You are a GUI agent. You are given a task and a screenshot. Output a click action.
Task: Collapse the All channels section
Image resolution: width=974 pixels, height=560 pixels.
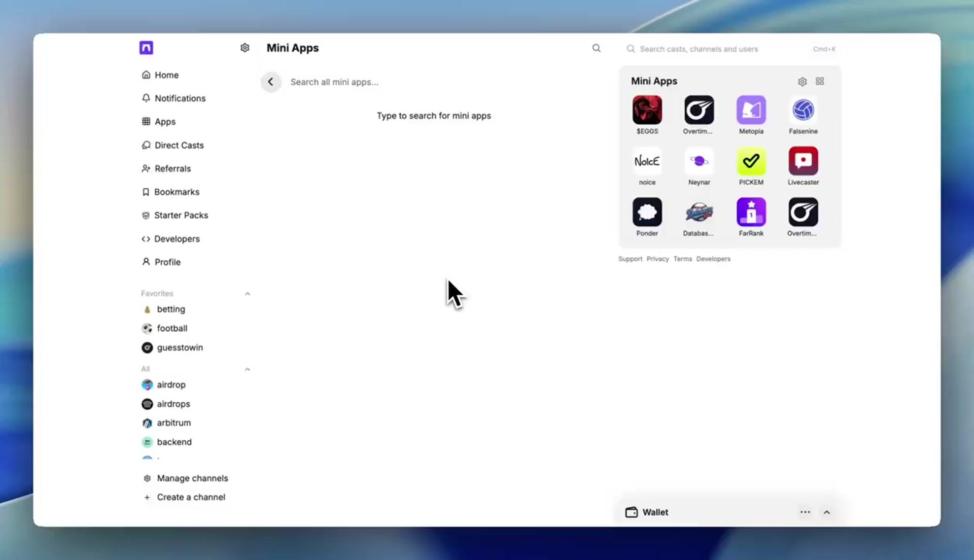coord(248,369)
